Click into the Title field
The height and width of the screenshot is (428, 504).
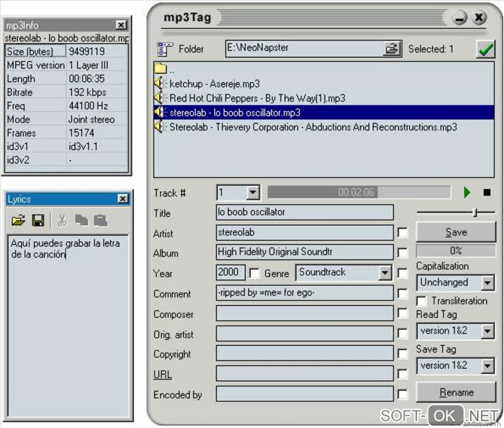pos(305,212)
